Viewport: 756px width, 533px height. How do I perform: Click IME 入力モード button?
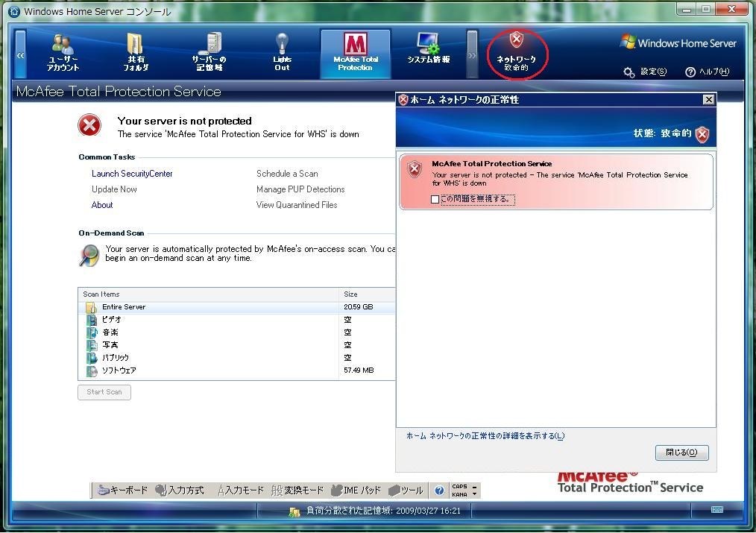coord(240,491)
